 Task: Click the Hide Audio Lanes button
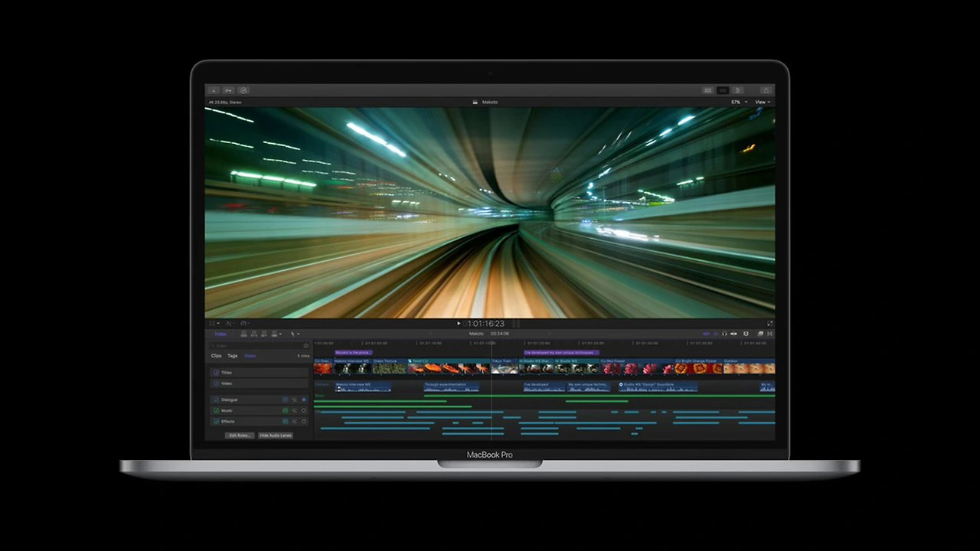click(x=276, y=435)
